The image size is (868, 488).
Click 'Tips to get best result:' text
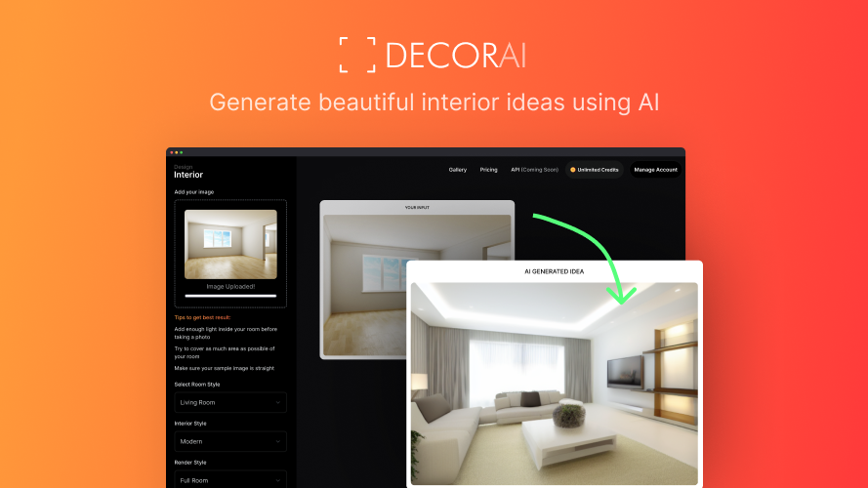tap(202, 317)
